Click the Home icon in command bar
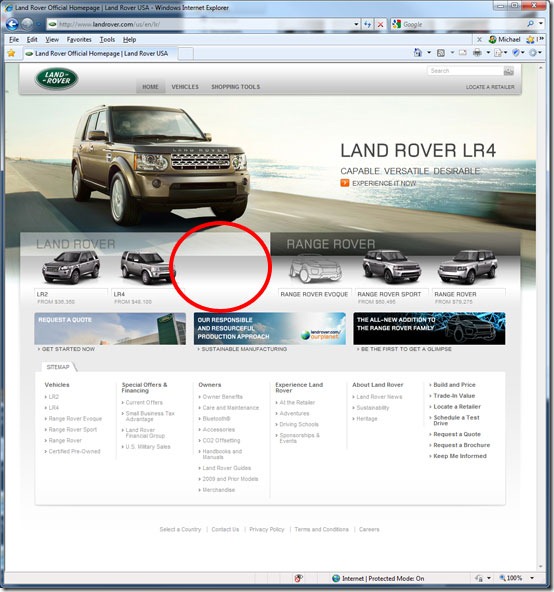Image resolution: width=554 pixels, height=592 pixels. 418,52
